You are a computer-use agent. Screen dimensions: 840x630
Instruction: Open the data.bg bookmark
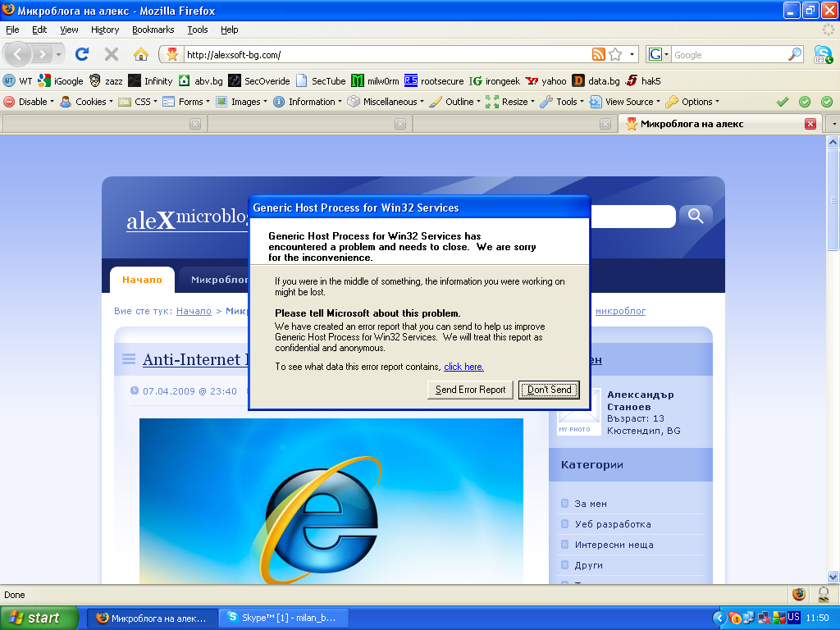pos(596,81)
